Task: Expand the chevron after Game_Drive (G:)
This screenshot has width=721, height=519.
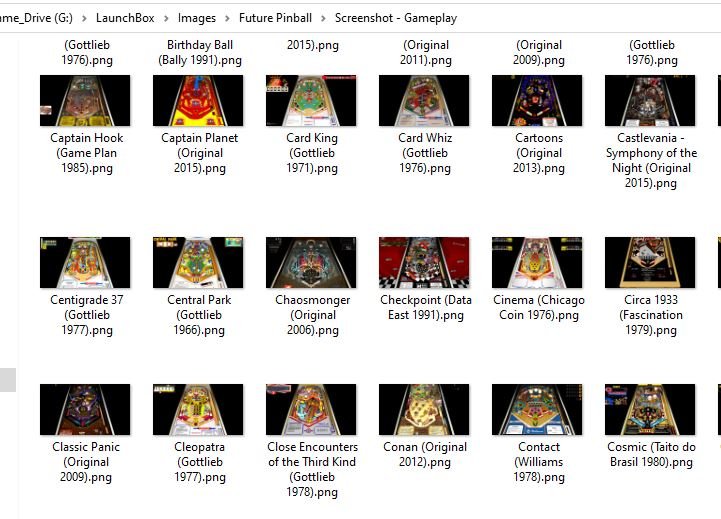Action: (x=84, y=18)
